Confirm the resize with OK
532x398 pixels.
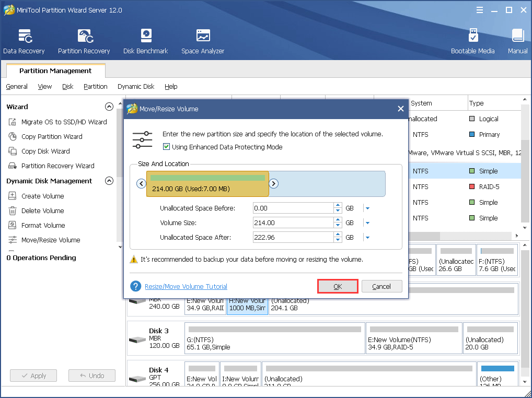pos(338,286)
